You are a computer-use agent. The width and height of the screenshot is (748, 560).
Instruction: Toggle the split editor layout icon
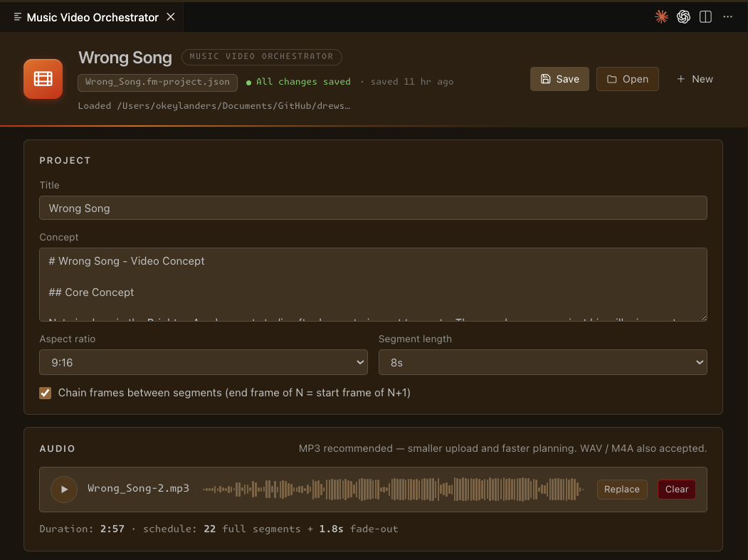(x=705, y=17)
